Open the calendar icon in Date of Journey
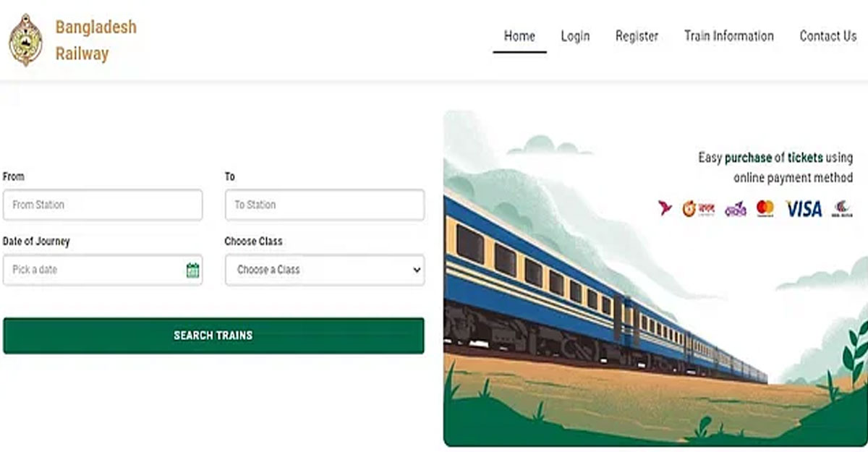Viewport: 868px width, 452px height. click(x=192, y=270)
